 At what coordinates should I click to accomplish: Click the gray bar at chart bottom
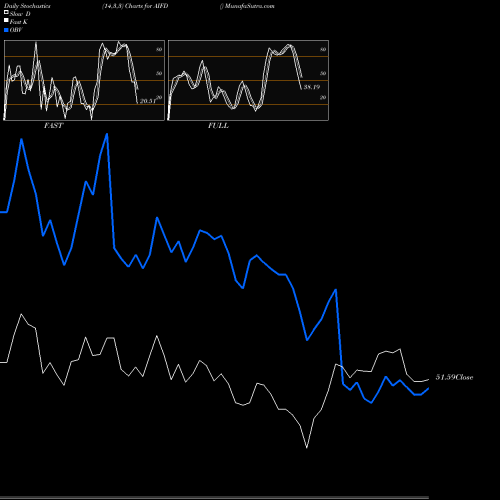pos(214,498)
